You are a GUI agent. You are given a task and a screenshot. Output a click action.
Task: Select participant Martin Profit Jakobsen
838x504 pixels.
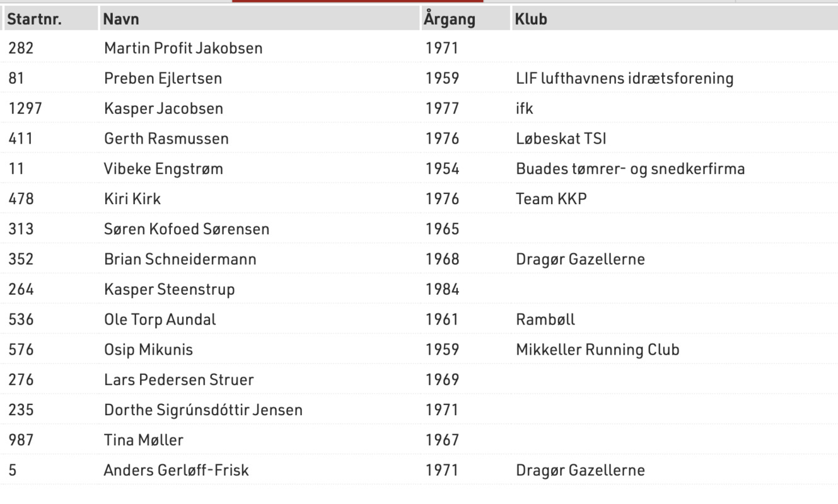pyautogui.click(x=419, y=49)
